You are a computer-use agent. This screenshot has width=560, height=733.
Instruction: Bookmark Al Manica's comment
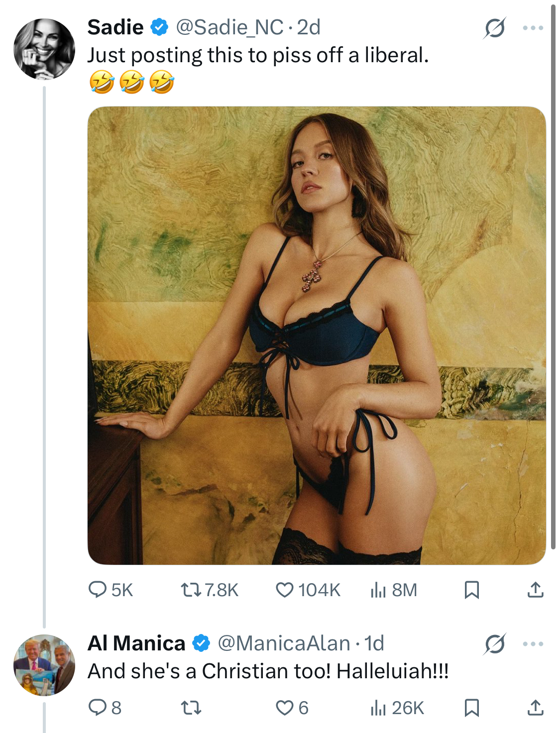471,707
